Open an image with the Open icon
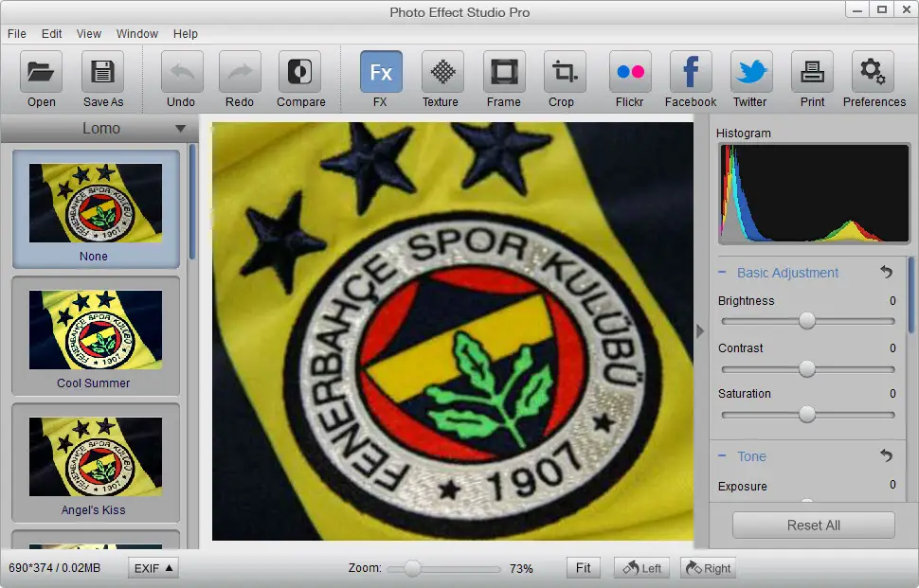The height and width of the screenshot is (588, 919). pyautogui.click(x=41, y=72)
